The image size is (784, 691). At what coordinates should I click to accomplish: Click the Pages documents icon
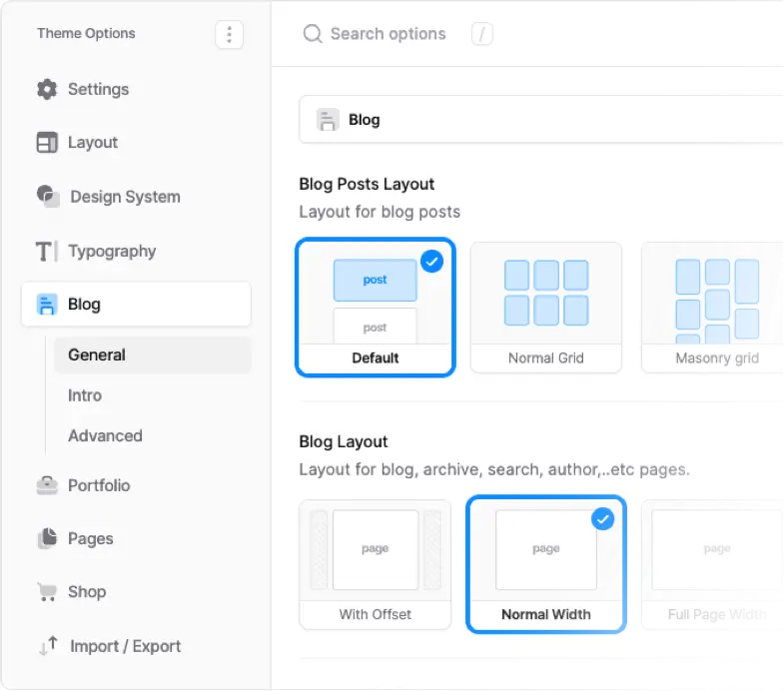pos(47,538)
